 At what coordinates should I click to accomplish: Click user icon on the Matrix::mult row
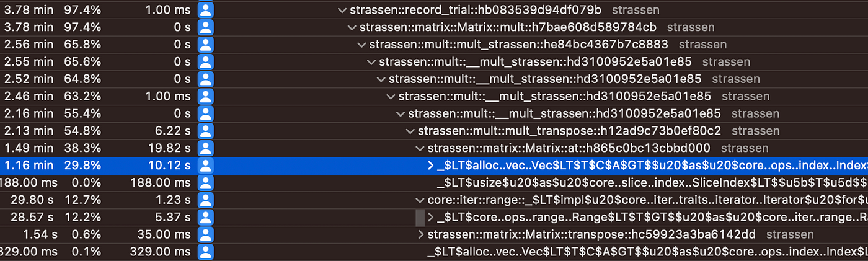205,27
